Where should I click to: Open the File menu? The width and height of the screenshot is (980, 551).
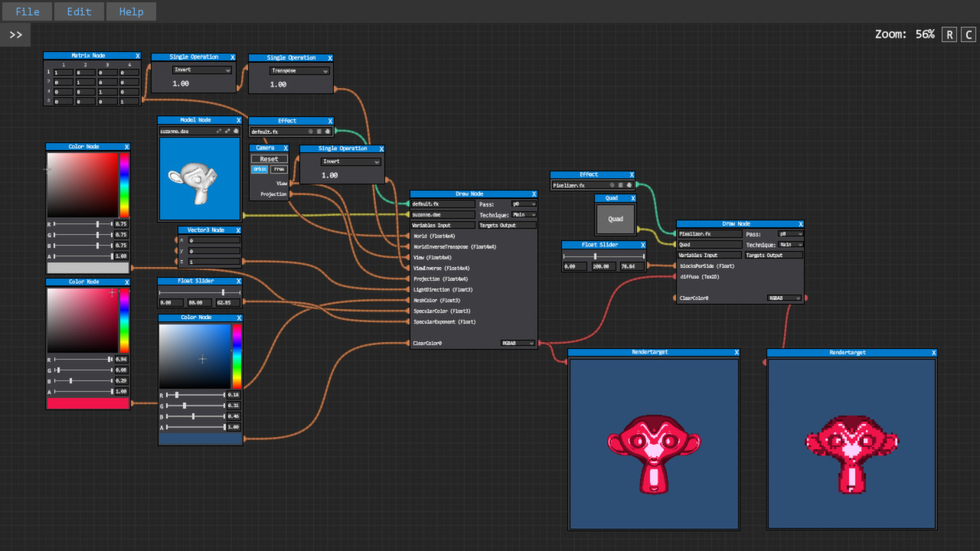pos(27,11)
